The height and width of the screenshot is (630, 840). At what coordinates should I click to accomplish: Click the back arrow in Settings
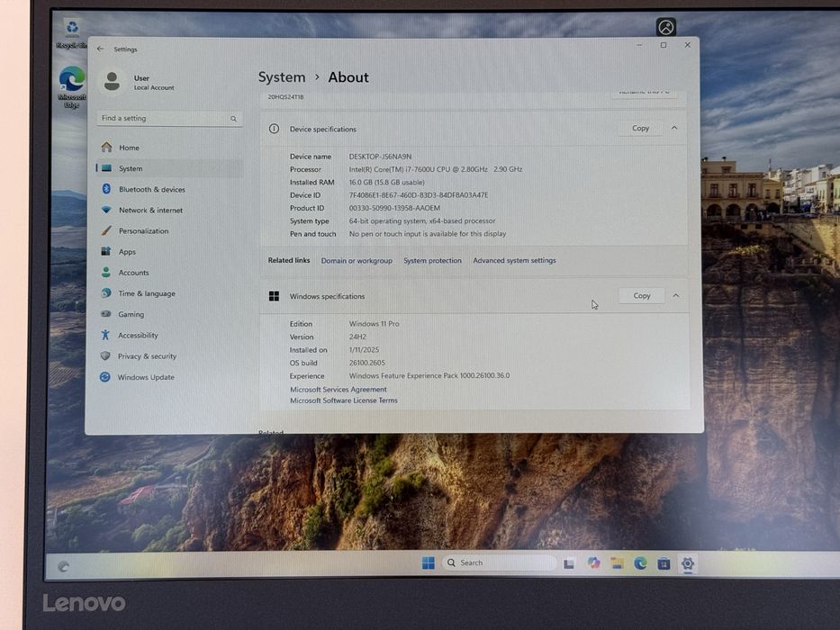100,49
